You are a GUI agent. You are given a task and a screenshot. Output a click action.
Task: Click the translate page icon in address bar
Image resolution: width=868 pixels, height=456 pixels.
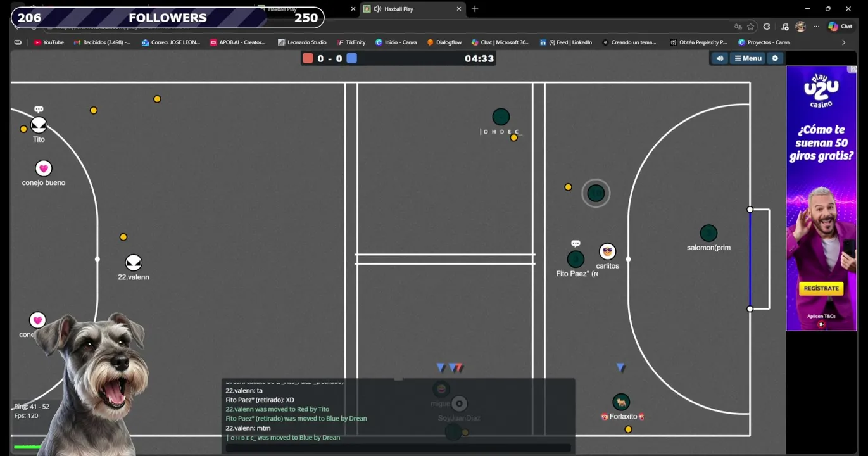click(x=738, y=27)
